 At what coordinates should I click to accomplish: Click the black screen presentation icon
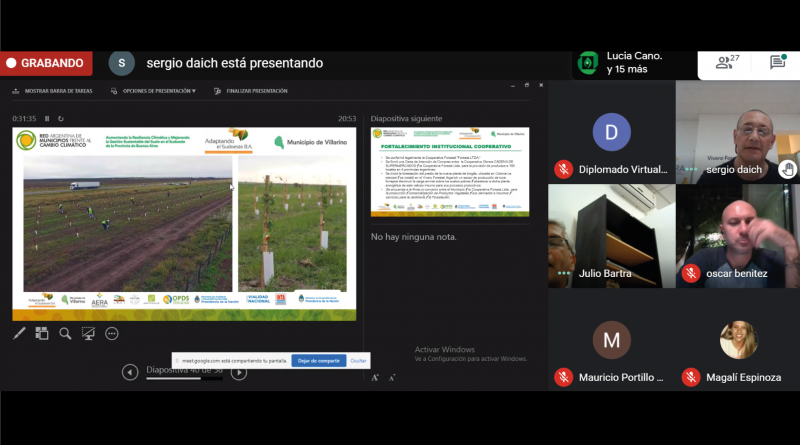(x=88, y=334)
